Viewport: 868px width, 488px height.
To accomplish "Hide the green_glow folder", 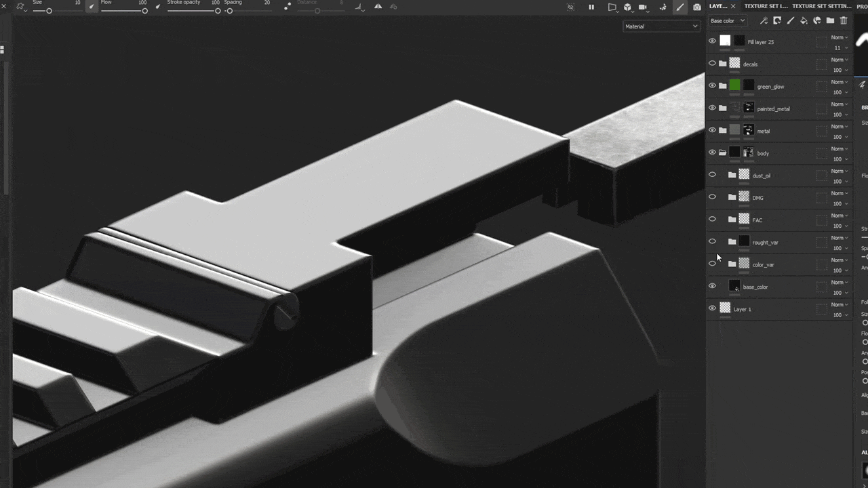I will [x=712, y=86].
